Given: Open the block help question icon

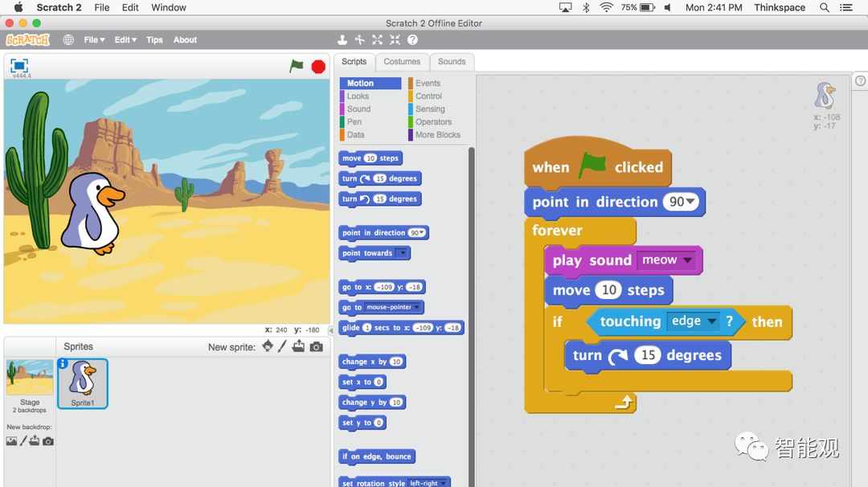Looking at the screenshot, I should [x=412, y=39].
